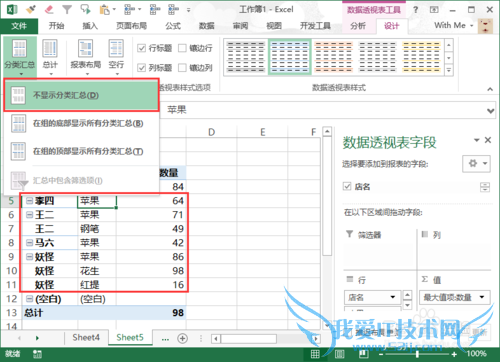Click the 100% zoom level
This screenshot has height=362, width=500.
(477, 354)
